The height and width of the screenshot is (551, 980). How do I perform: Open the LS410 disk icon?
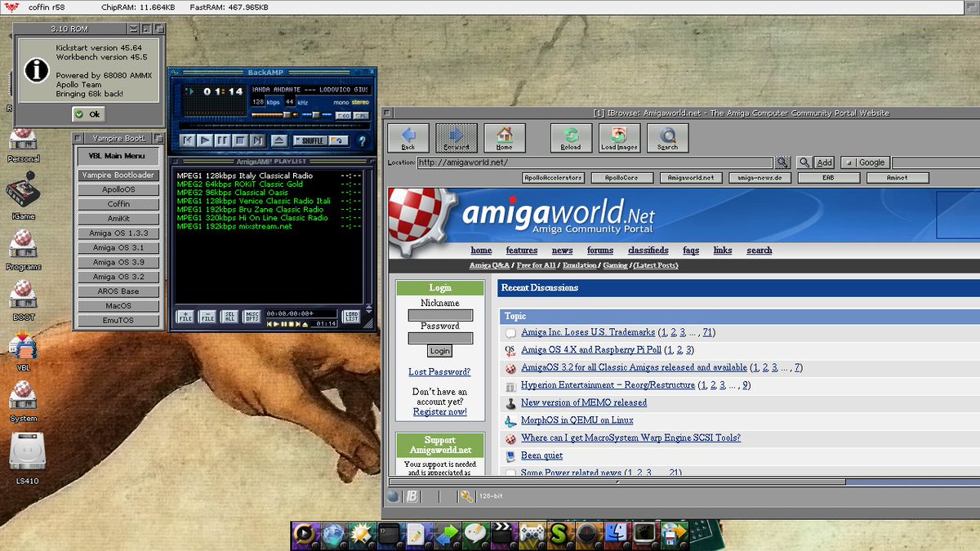tap(27, 456)
